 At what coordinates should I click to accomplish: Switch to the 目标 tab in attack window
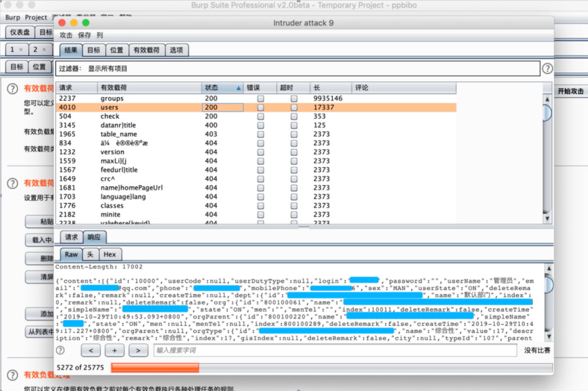coord(94,50)
